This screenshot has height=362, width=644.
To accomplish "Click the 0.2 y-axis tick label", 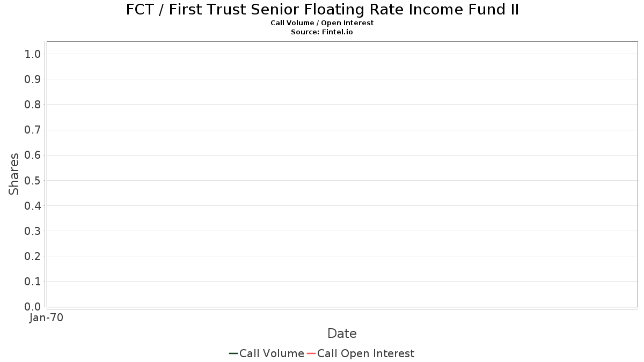I will click(33, 256).
